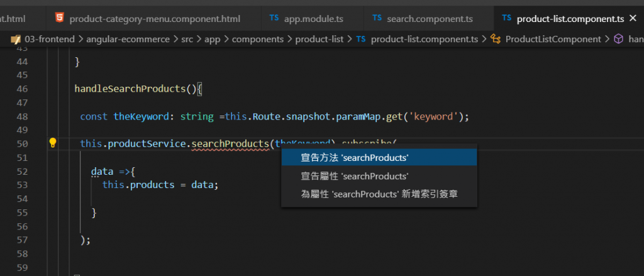Switch to the app.module.ts tab
This screenshot has width=644, height=276.
coord(309,19)
